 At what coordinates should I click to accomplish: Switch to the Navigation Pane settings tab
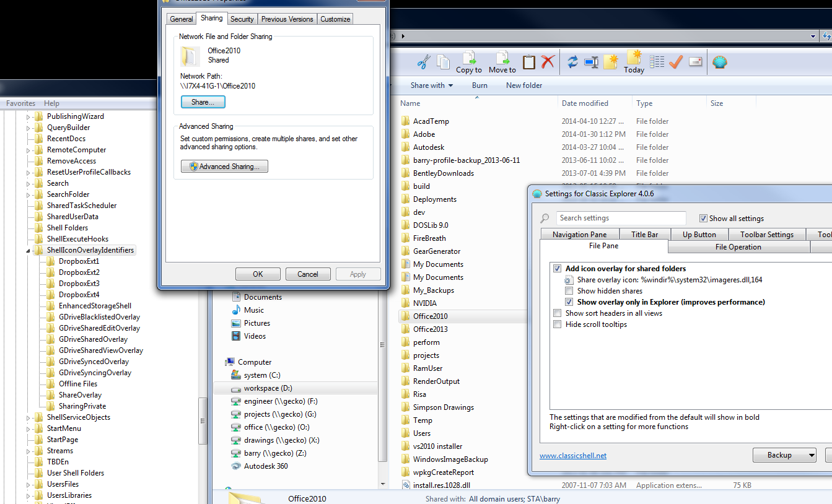pos(579,235)
